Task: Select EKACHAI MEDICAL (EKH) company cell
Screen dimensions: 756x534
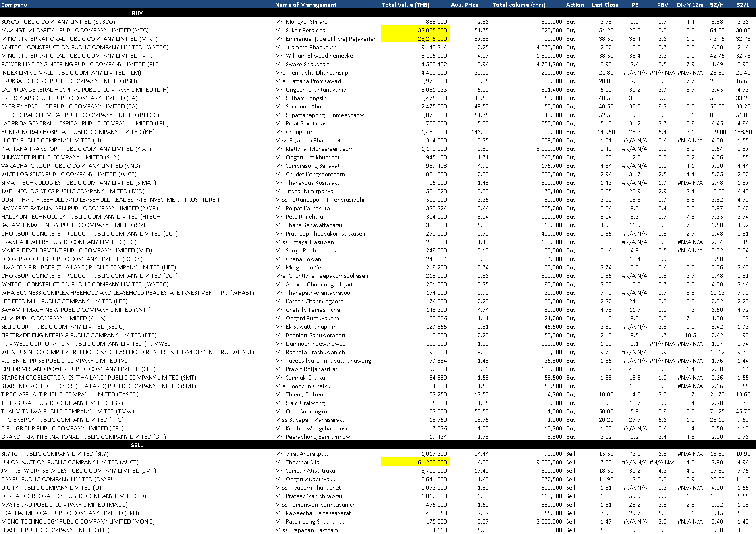Action: tap(70, 513)
